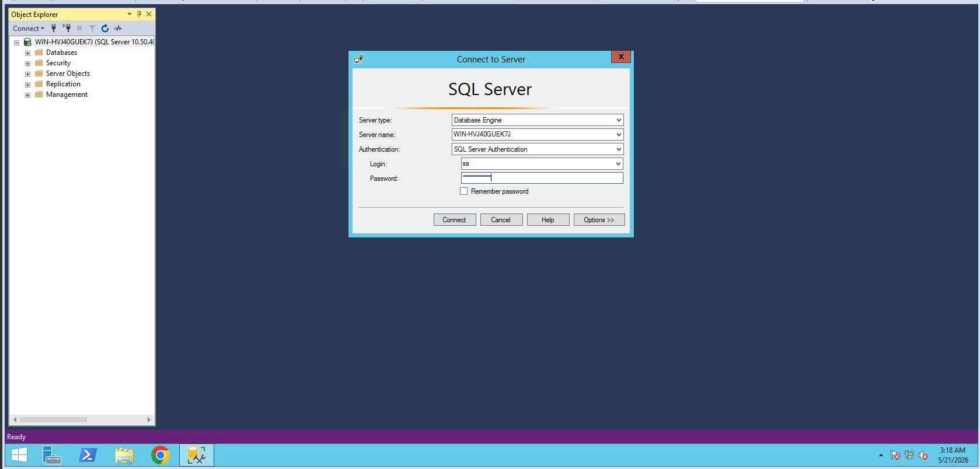Click inside the Password field
Image resolution: width=980 pixels, height=469 pixels.
coord(542,178)
